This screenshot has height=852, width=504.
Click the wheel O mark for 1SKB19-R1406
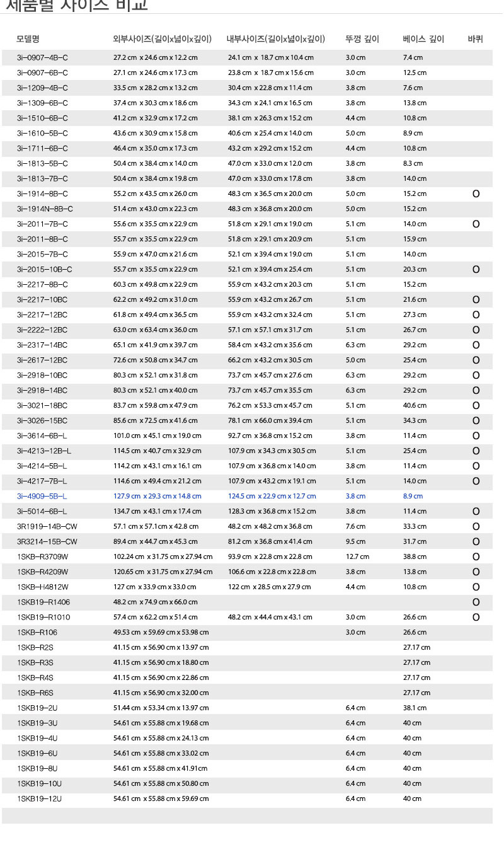tap(476, 602)
